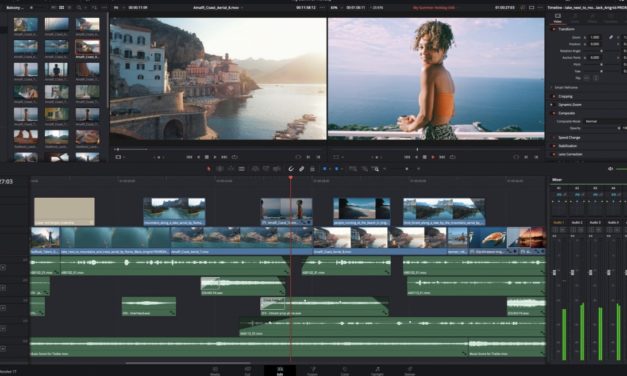Select the highlighted Edit page tab
Screen dimensions: 627x376
coord(280,371)
